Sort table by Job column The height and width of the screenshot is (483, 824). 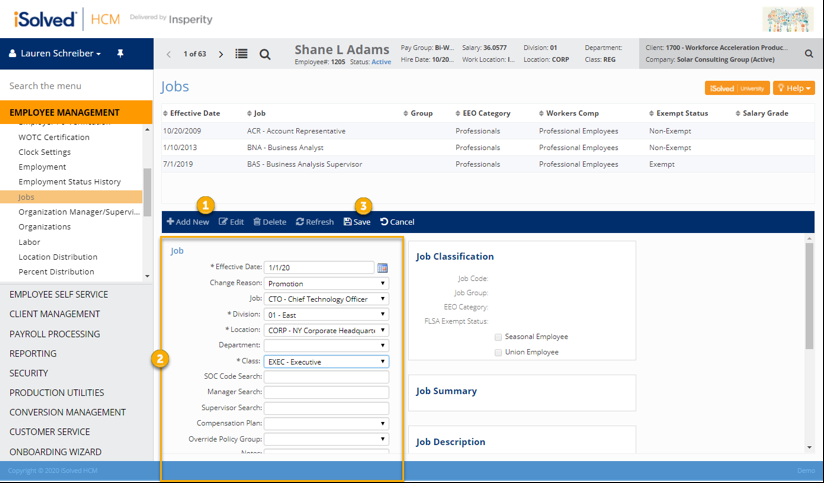pyautogui.click(x=256, y=113)
